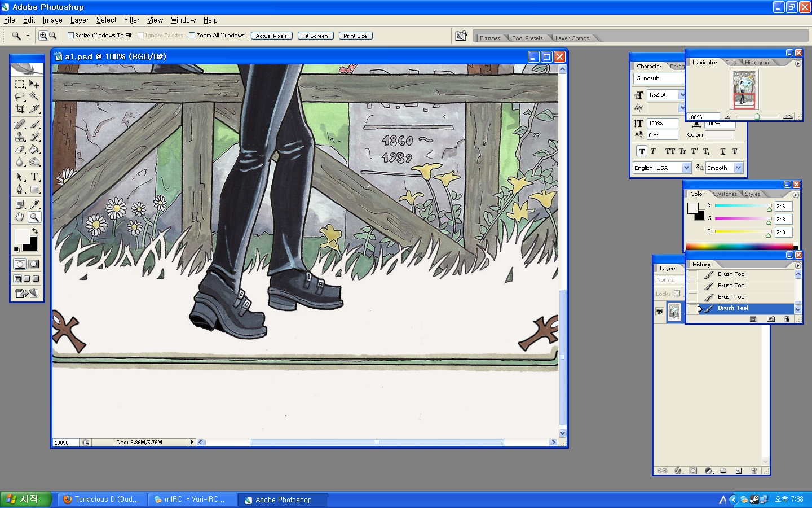Select the Move tool
The width and height of the screenshot is (812, 508).
34,84
